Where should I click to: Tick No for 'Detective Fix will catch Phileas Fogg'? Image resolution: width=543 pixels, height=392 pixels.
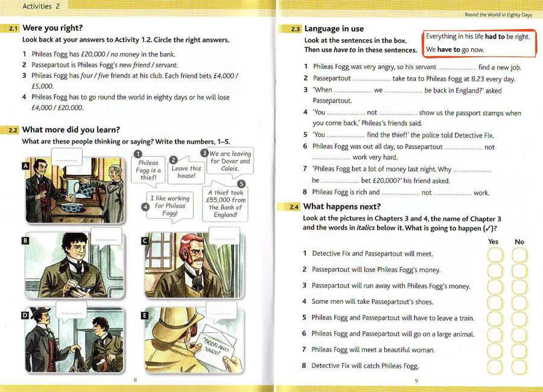[519, 365]
